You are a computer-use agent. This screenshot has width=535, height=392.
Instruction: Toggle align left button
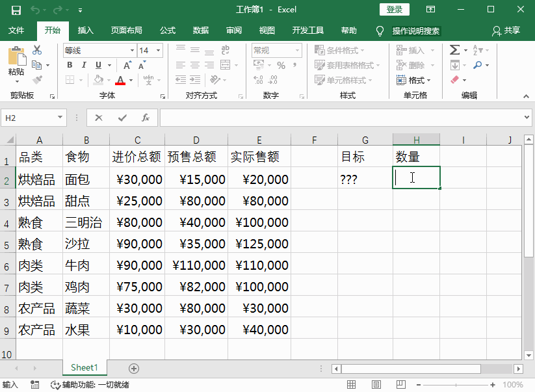[x=181, y=65]
